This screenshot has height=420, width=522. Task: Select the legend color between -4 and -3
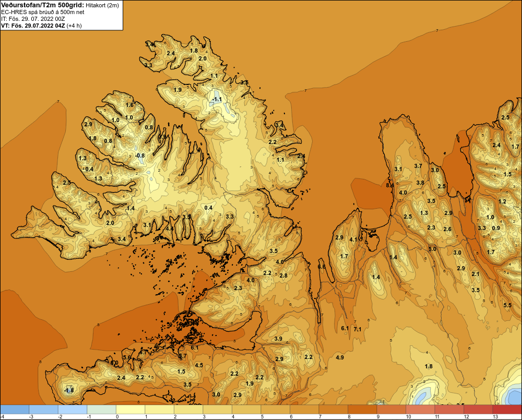[x=15, y=410]
